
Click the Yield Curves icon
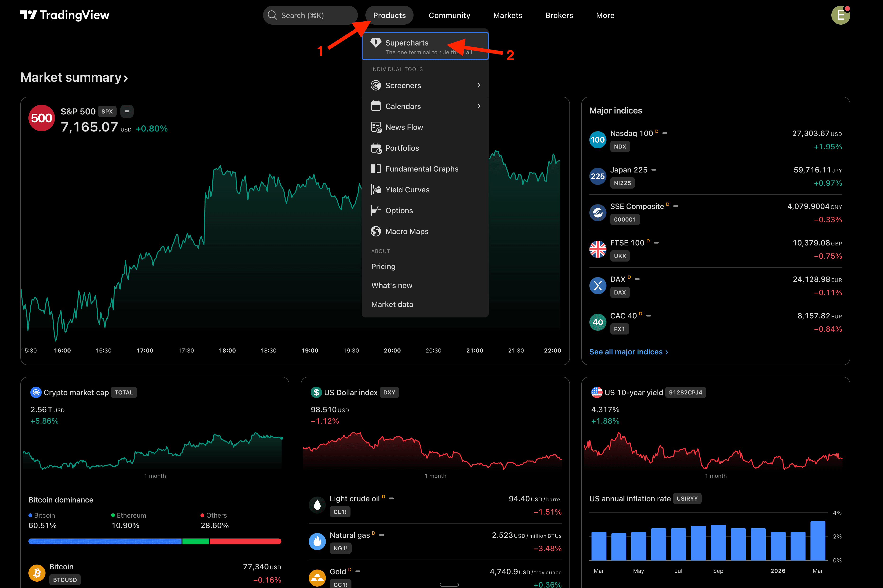[375, 190]
